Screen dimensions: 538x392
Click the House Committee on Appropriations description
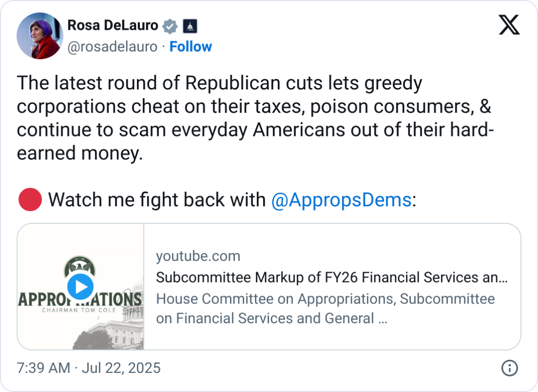click(325, 308)
